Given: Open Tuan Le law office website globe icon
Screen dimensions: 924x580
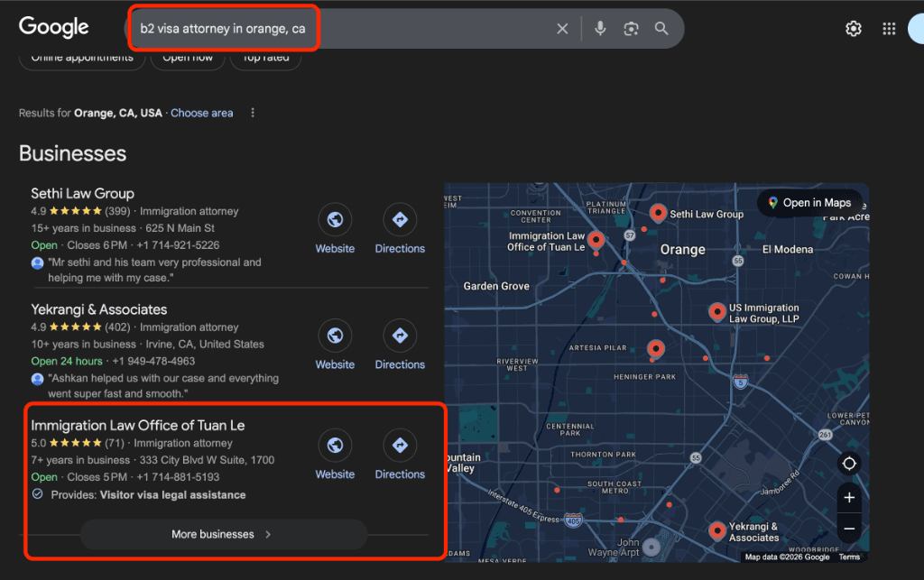Looking at the screenshot, I should pyautogui.click(x=335, y=446).
